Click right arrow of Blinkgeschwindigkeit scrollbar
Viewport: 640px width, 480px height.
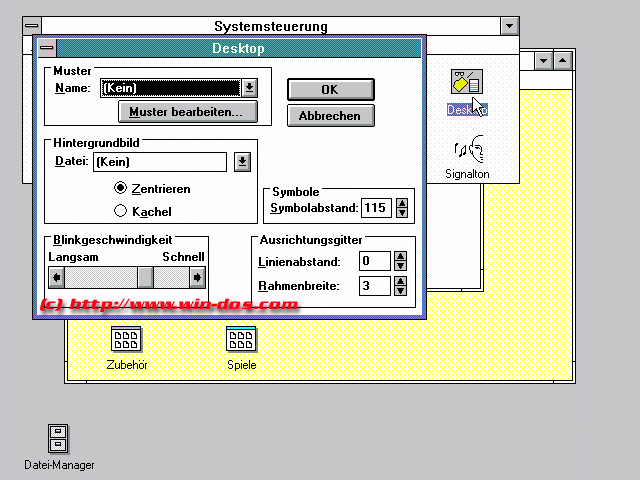coord(198,278)
